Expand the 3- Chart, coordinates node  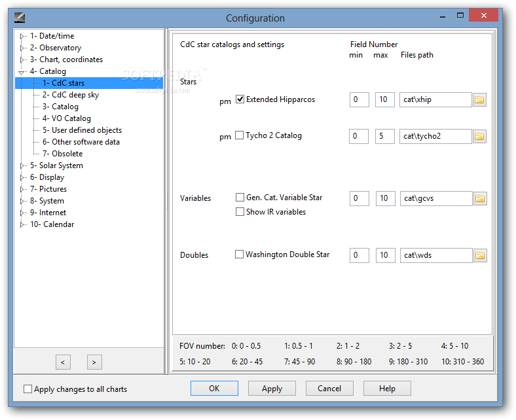coord(22,60)
